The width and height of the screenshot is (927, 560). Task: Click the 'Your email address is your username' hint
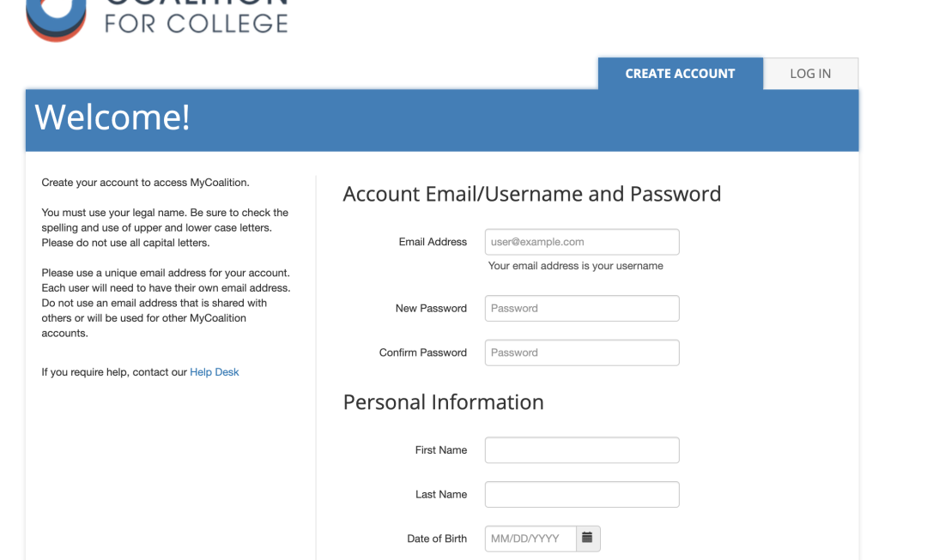575,266
